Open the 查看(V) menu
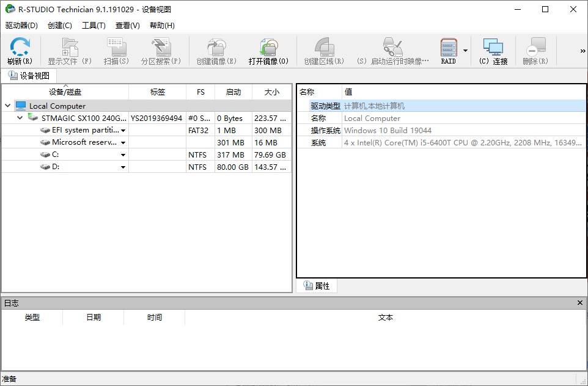This screenshot has width=588, height=386. click(128, 26)
